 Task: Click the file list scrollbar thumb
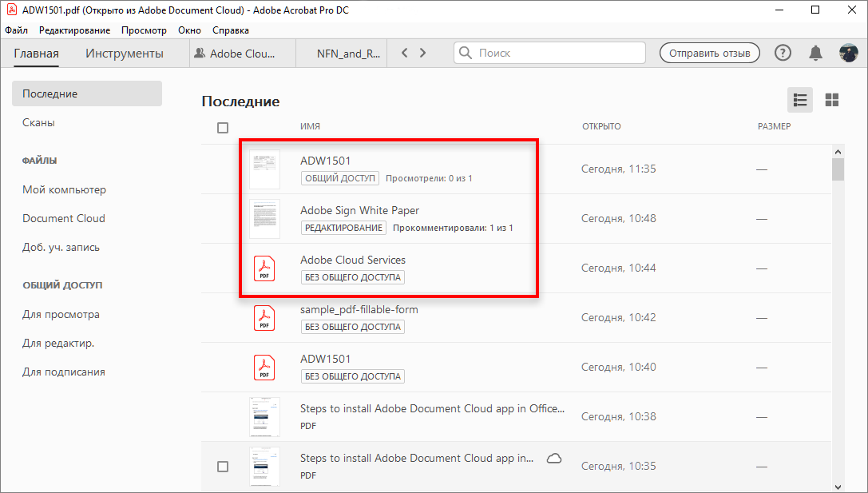click(838, 169)
